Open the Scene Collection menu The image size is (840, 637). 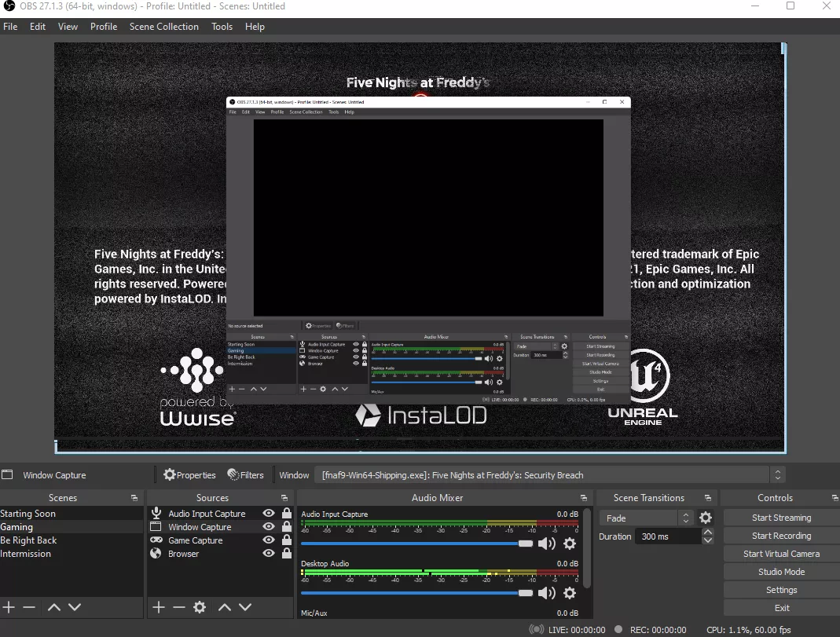163,27
